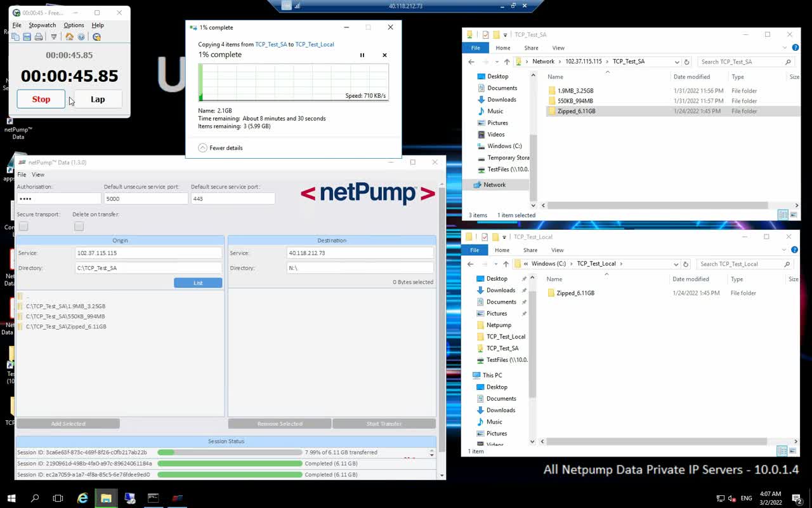Screen dimensions: 812x508
Task: Pause the file copy operation
Action: pos(362,55)
